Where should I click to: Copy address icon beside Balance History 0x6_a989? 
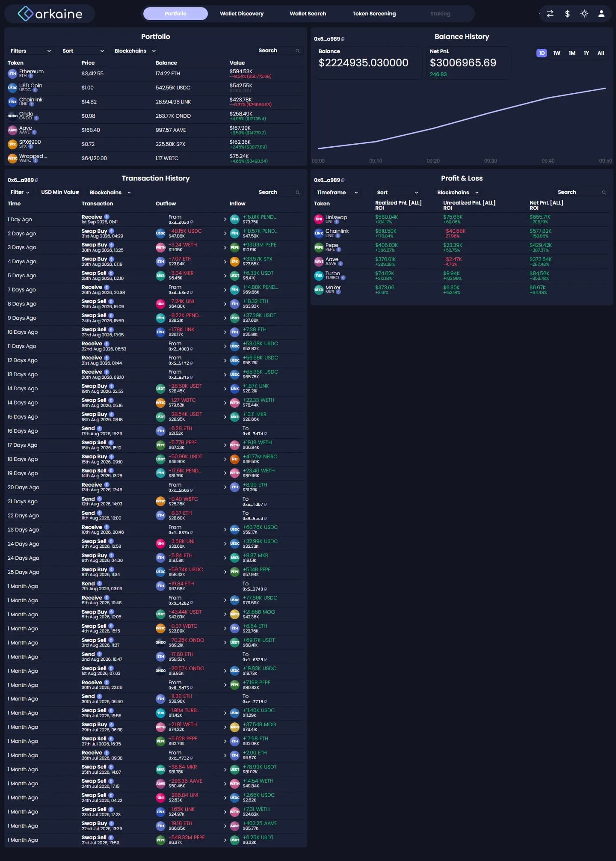(343, 39)
